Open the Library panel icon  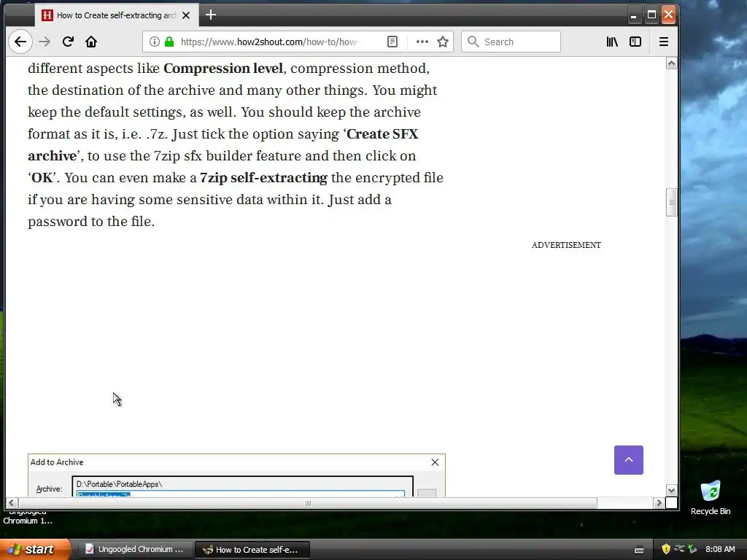pos(612,42)
